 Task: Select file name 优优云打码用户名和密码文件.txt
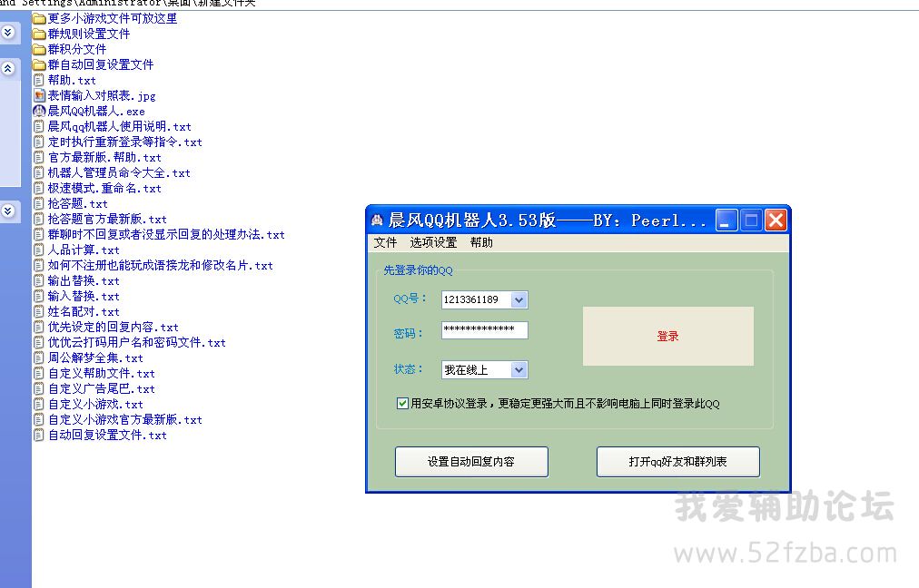[136, 343]
